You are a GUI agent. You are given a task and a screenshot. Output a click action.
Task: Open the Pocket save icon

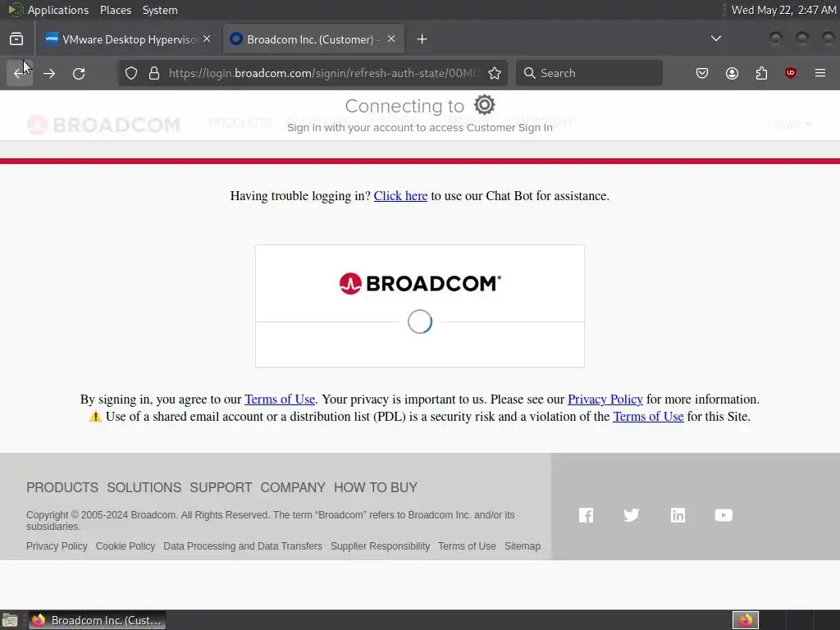point(702,73)
